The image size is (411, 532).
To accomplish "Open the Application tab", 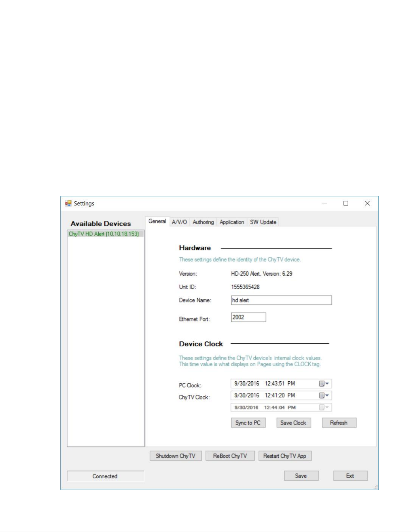I will coord(232,222).
